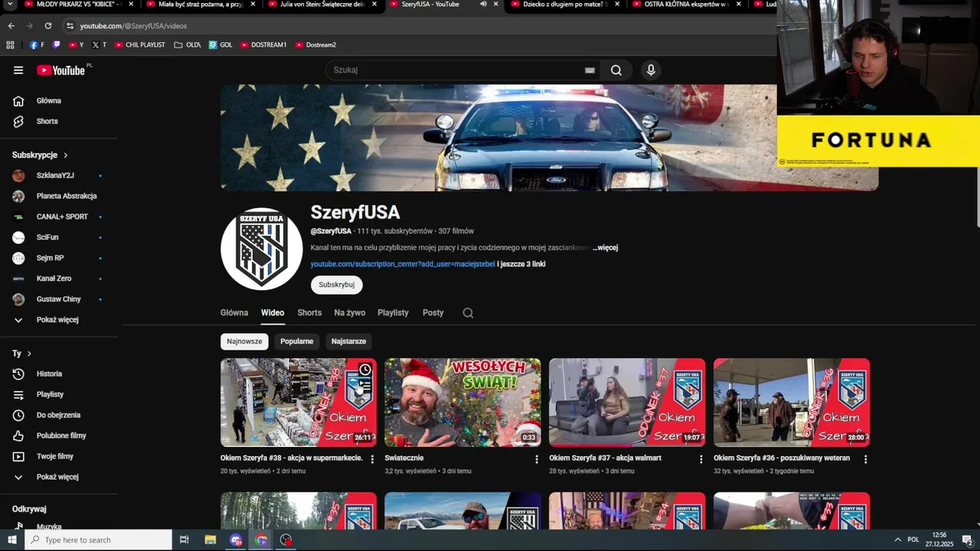This screenshot has width=980, height=551.
Task: Open SzeryfUSA channel avatar
Action: pyautogui.click(x=262, y=249)
